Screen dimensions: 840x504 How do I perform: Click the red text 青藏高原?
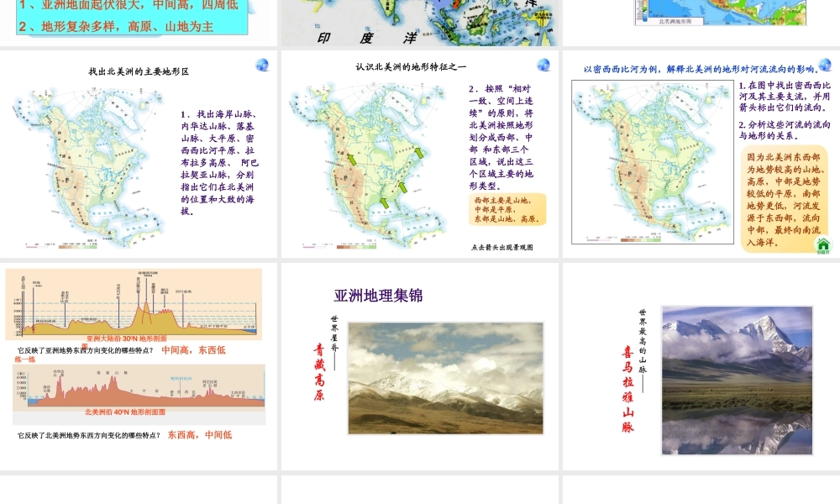point(319,372)
